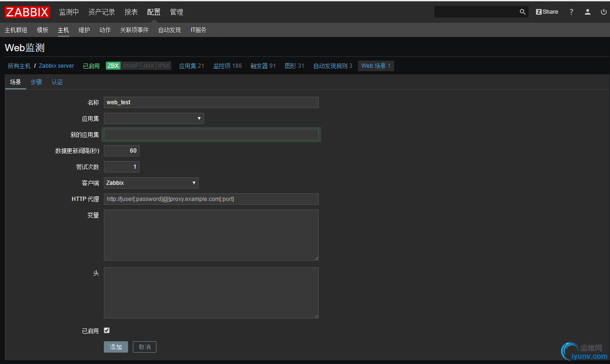Click the IPMI availability indicator
The image size is (610, 364).
tap(164, 66)
